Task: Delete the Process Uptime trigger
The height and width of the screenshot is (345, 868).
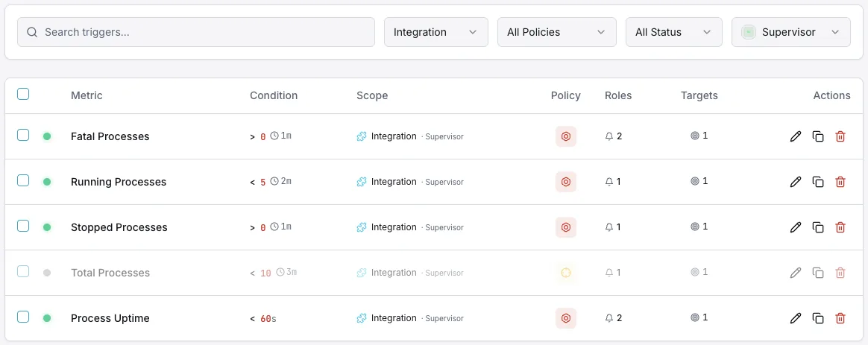Action: pyautogui.click(x=840, y=318)
